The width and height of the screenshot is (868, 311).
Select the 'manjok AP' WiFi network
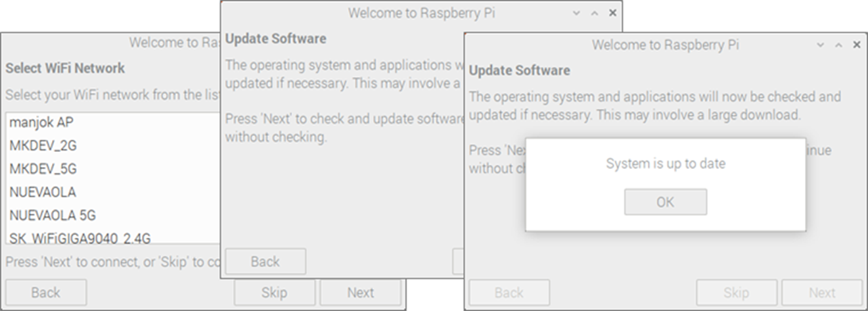(x=113, y=122)
